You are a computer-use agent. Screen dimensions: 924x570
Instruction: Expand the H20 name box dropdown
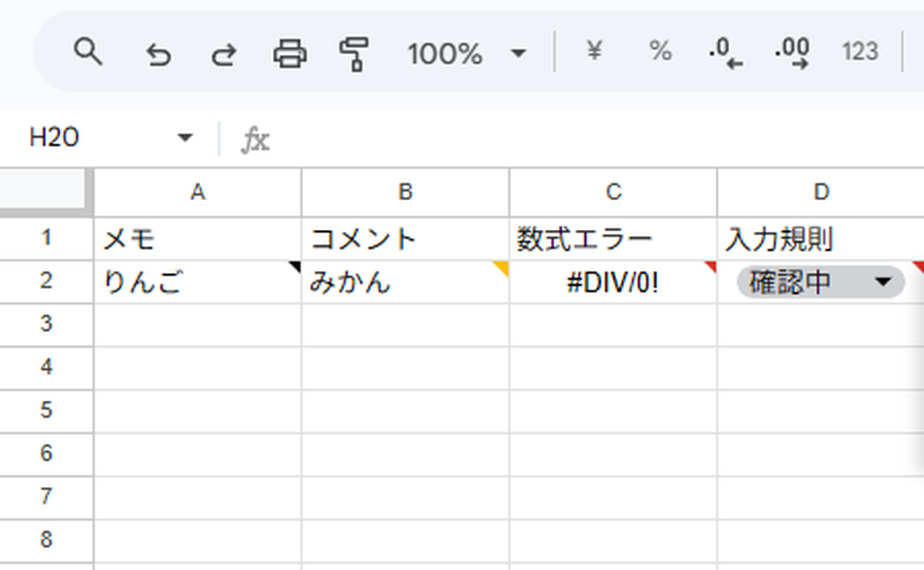point(185,137)
